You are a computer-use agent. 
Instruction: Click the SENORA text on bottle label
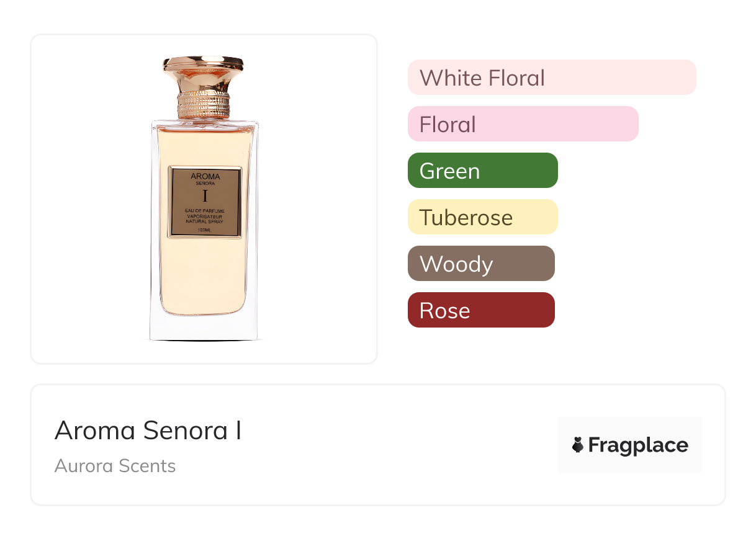click(x=205, y=184)
